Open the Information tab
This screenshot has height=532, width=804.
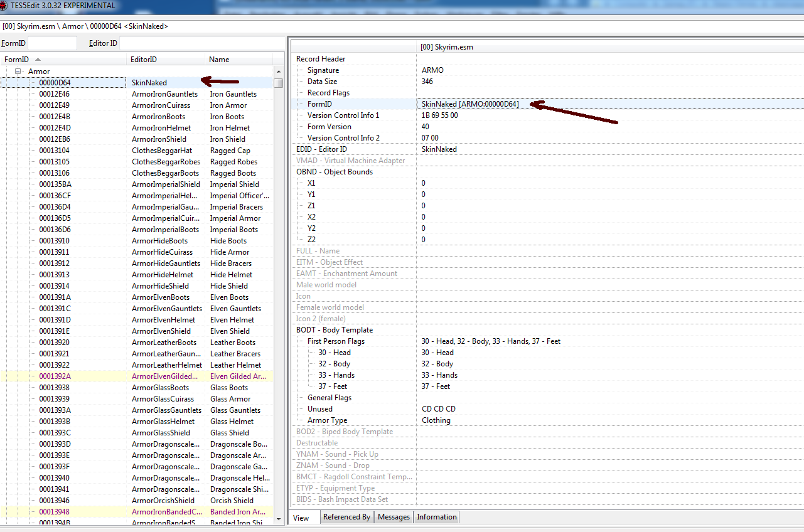437,517
